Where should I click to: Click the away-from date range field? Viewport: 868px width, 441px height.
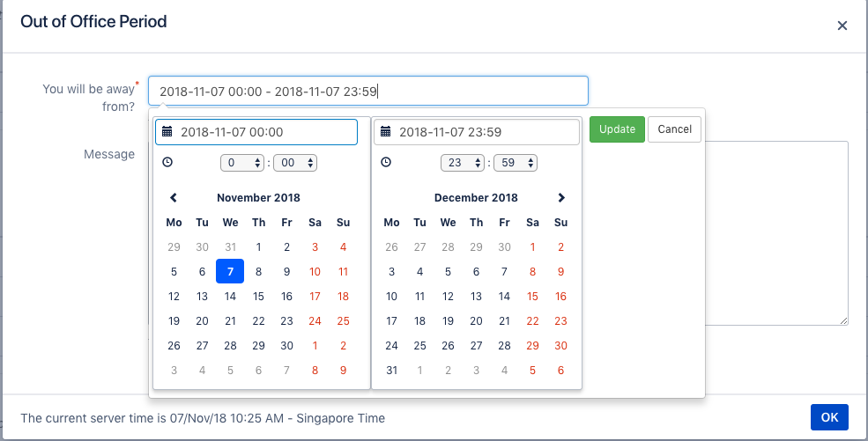pyautogui.click(x=367, y=91)
